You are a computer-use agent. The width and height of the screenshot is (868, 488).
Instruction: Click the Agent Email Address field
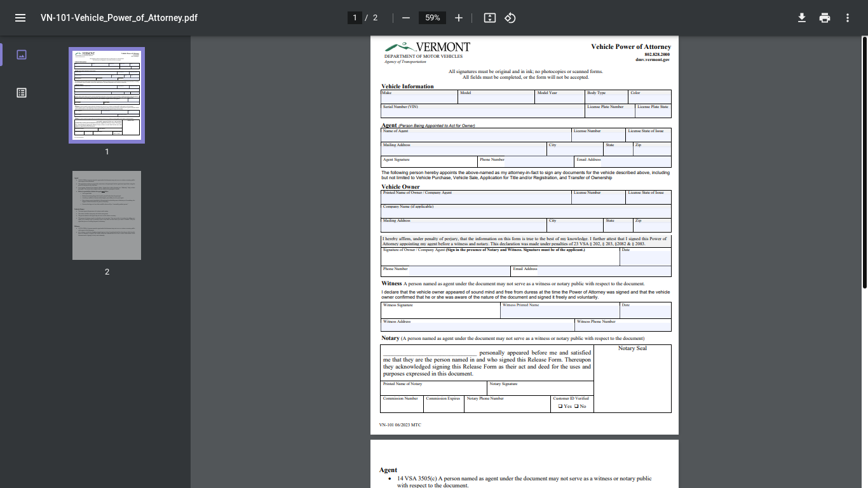click(623, 162)
